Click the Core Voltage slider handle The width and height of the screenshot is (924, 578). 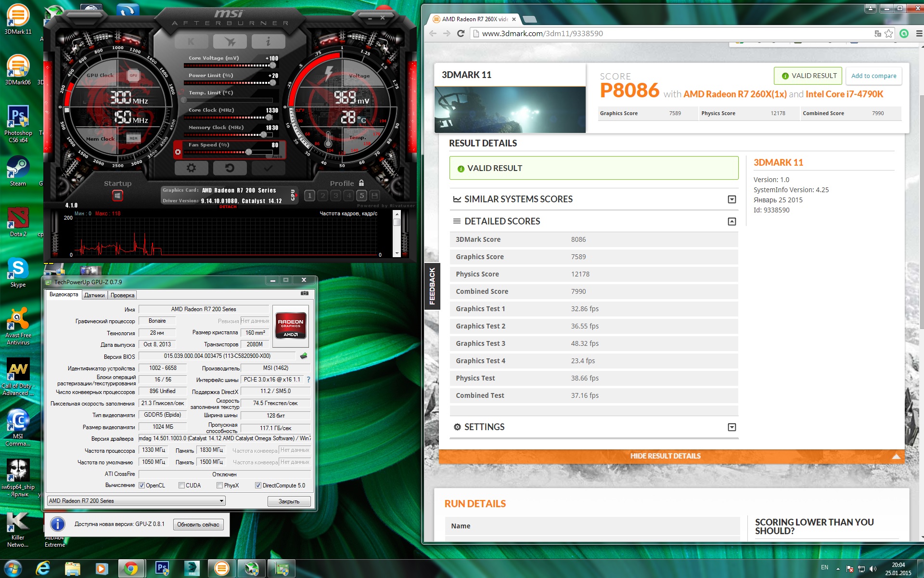click(273, 66)
